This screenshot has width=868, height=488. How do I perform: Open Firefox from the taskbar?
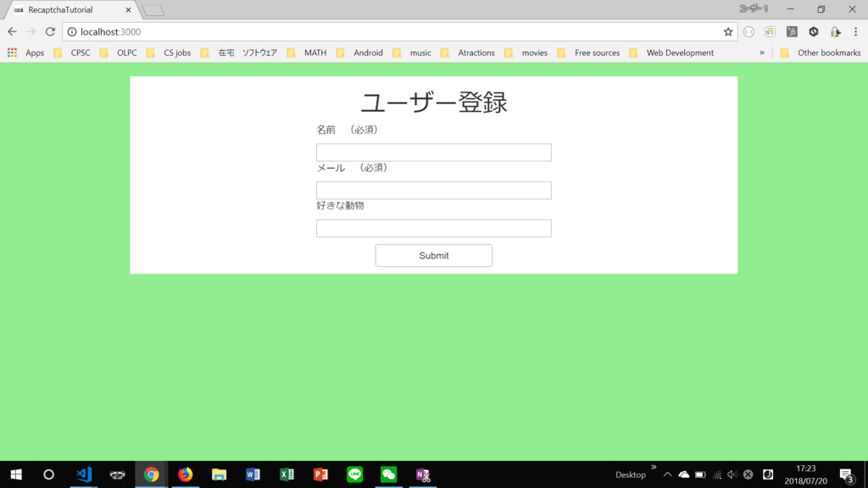pos(185,475)
